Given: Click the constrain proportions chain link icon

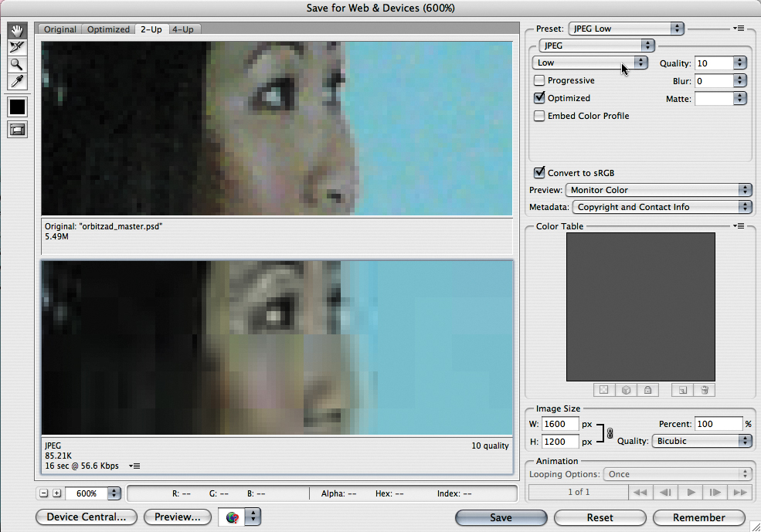Looking at the screenshot, I should [x=610, y=433].
